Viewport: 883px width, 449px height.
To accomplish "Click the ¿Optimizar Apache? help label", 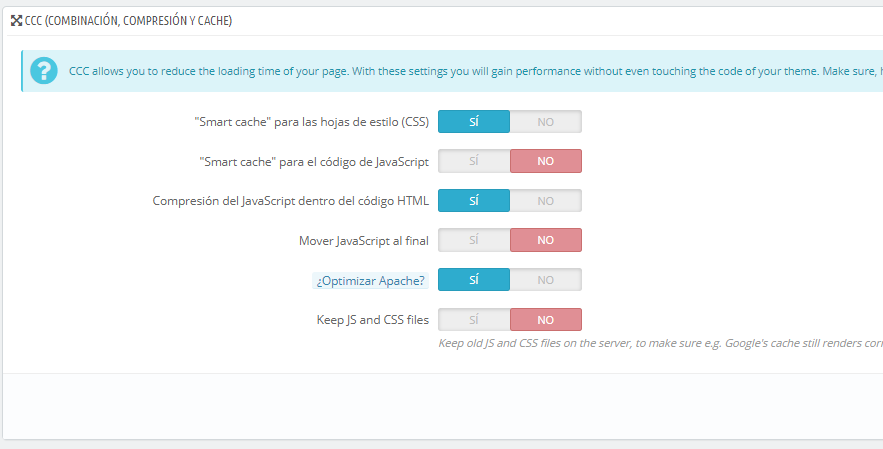I will point(371,281).
